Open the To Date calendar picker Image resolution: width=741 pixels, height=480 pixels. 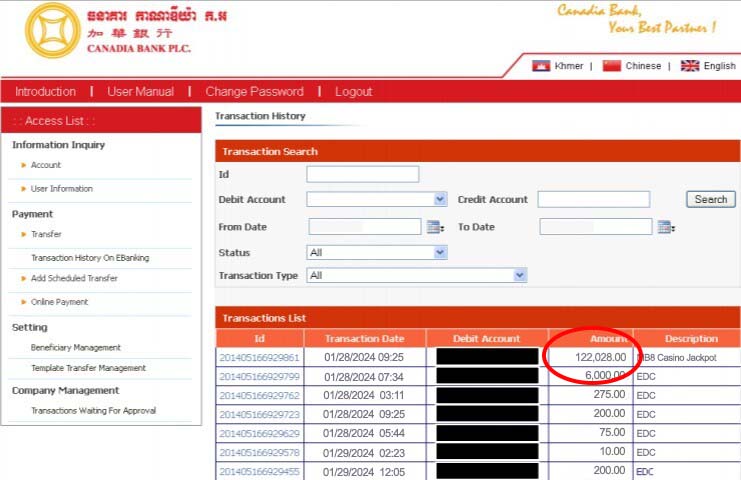[x=665, y=227]
